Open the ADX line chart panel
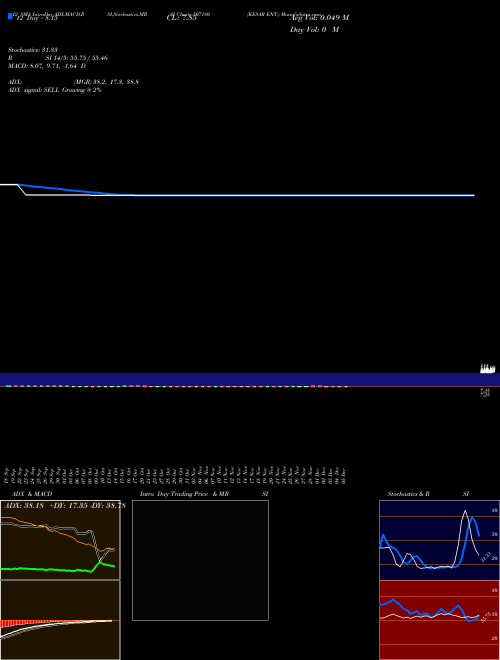This screenshot has height=660, width=500. tap(60, 540)
